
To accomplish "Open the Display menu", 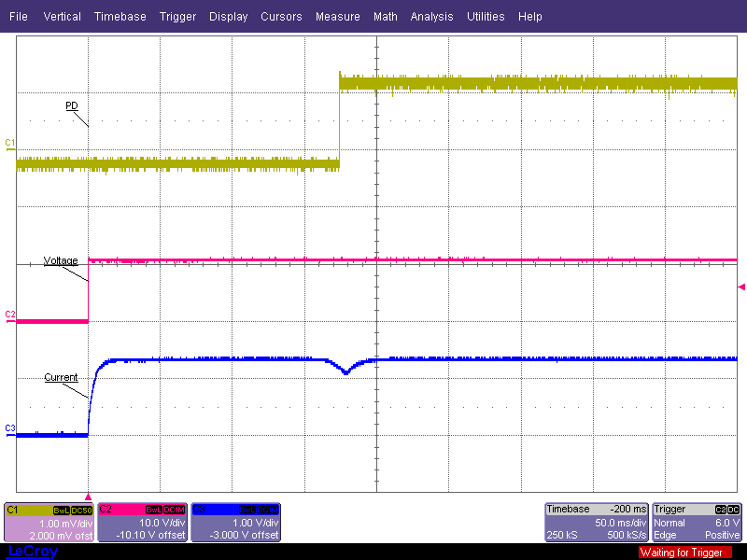I will pos(228,17).
